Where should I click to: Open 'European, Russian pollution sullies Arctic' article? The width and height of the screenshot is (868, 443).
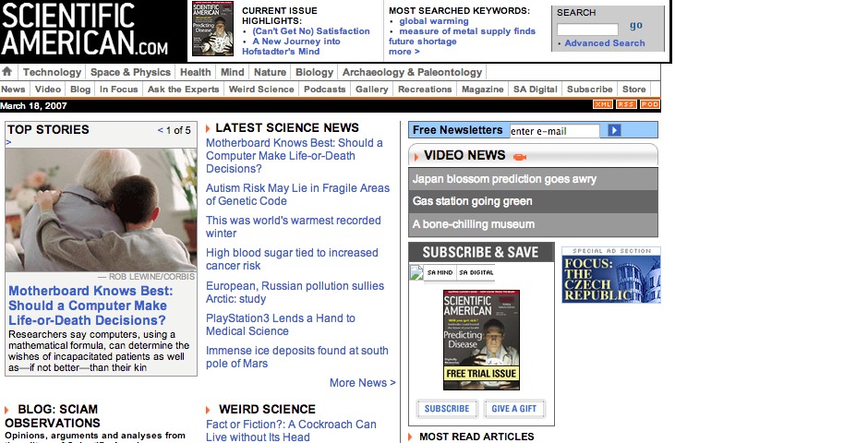click(295, 292)
